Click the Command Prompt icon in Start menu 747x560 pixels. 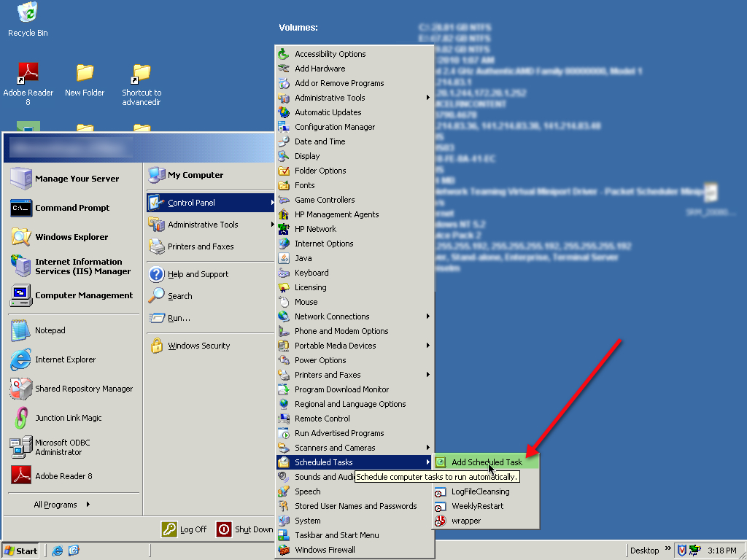[21, 208]
